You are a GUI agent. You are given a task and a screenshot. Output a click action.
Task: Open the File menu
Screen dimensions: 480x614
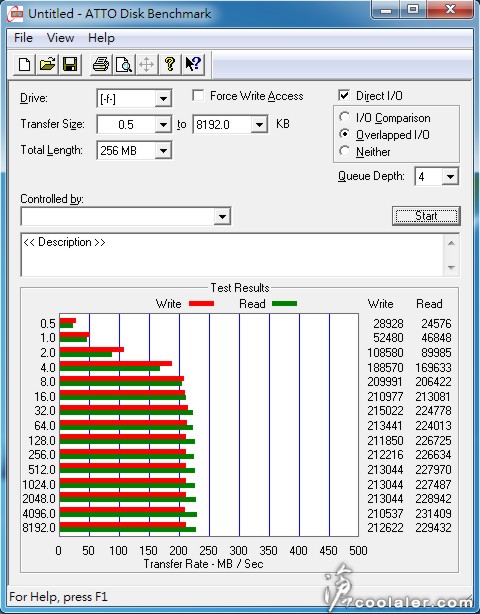pyautogui.click(x=23, y=38)
